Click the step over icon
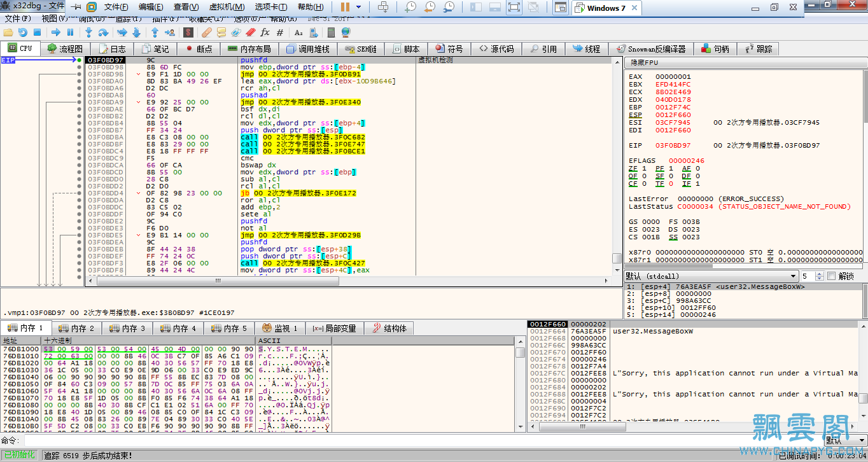The image size is (868, 462). point(103,32)
